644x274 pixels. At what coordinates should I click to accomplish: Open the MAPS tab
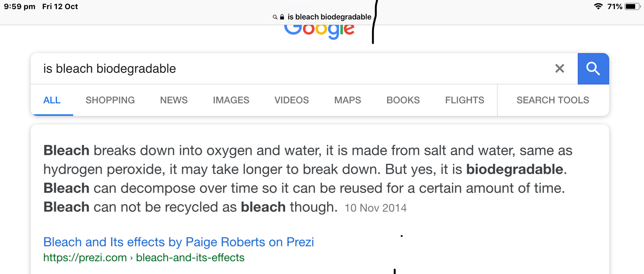click(347, 100)
